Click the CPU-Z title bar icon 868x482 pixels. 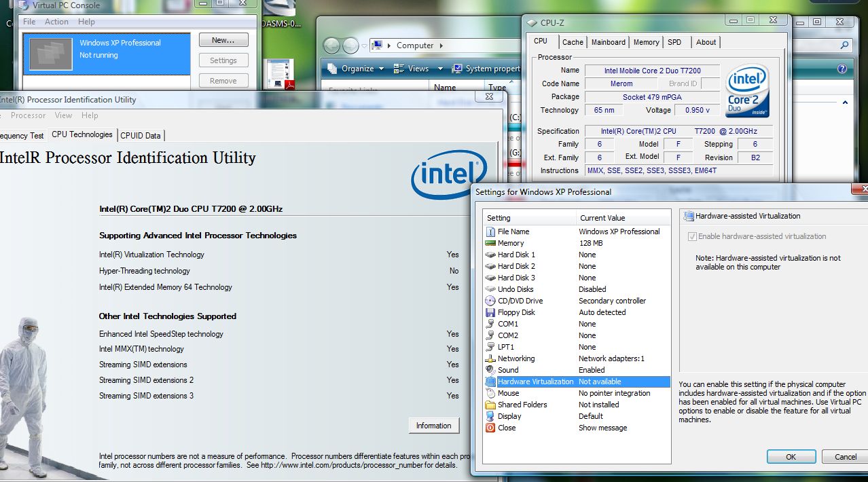pyautogui.click(x=532, y=22)
